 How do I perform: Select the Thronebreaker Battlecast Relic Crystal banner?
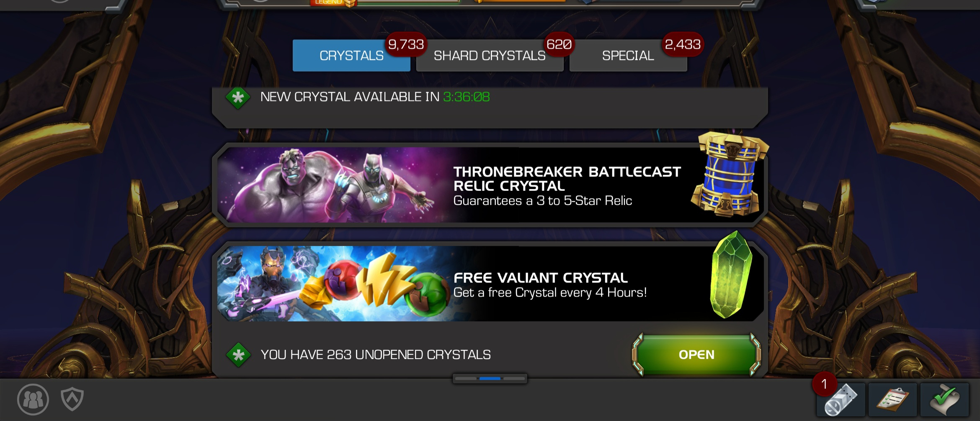(490, 185)
